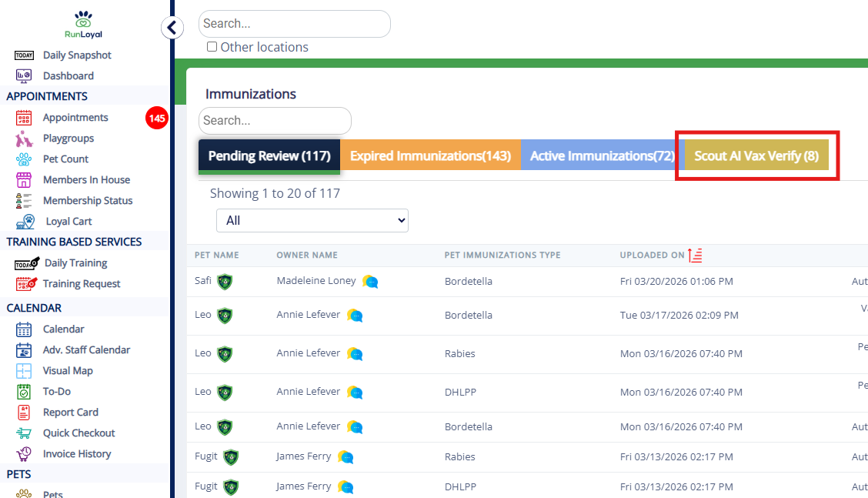
Task: Click the Quick Checkout cart icon
Action: [24, 433]
